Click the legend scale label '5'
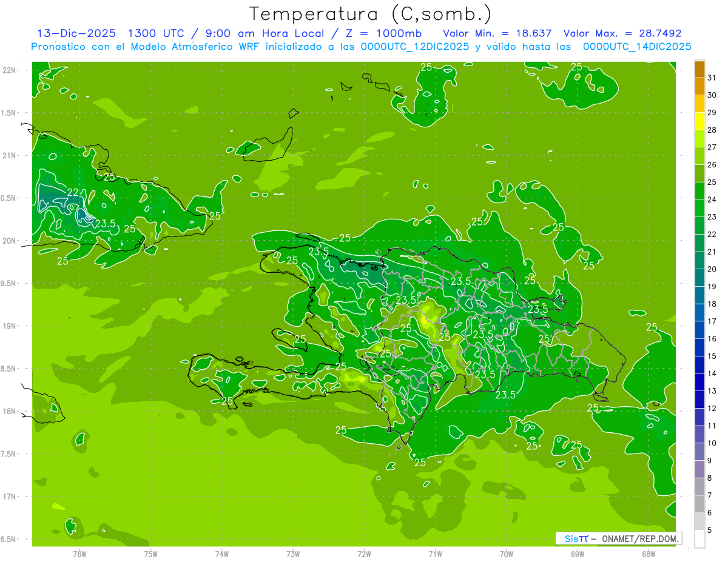Viewport: 728px width, 562px height. tap(710, 530)
